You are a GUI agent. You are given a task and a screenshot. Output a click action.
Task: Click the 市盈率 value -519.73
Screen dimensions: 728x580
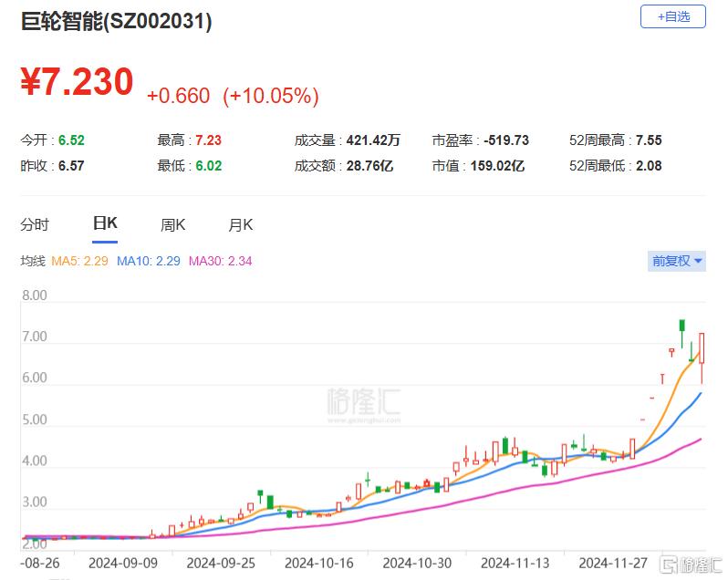[506, 140]
